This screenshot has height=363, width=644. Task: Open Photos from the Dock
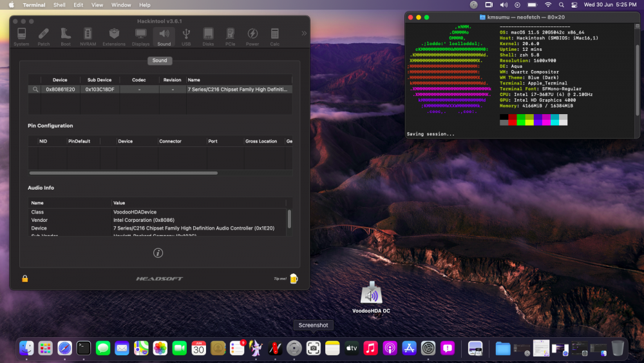tap(160, 348)
